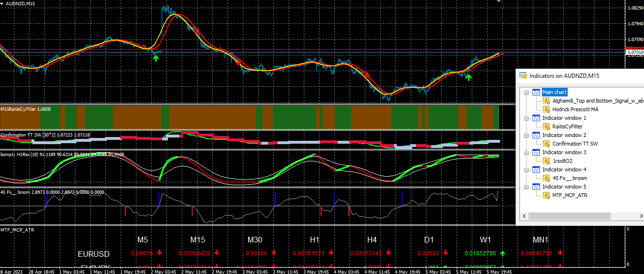Click the 1rsxBO2 indicator icon
644x274 pixels.
click(547, 161)
